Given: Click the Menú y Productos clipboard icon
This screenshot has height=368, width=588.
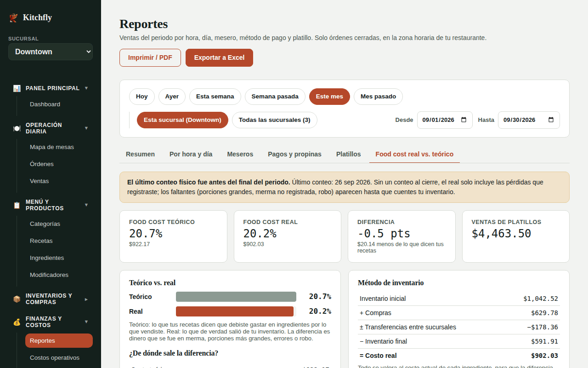Looking at the screenshot, I should click(17, 205).
